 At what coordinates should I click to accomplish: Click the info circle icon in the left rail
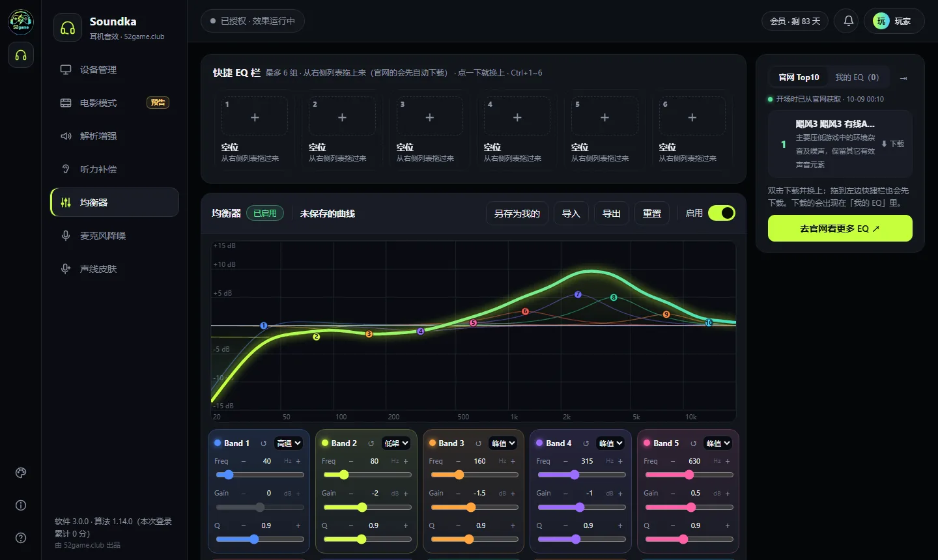(21, 505)
